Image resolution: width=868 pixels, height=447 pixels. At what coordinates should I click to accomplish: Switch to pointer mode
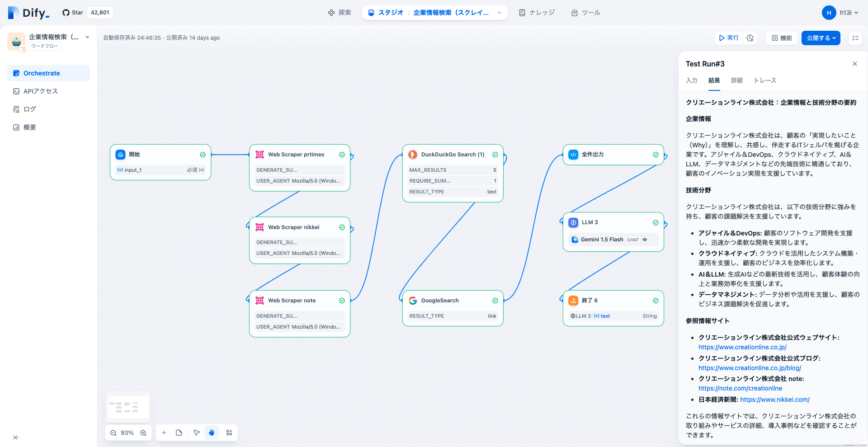tap(197, 433)
